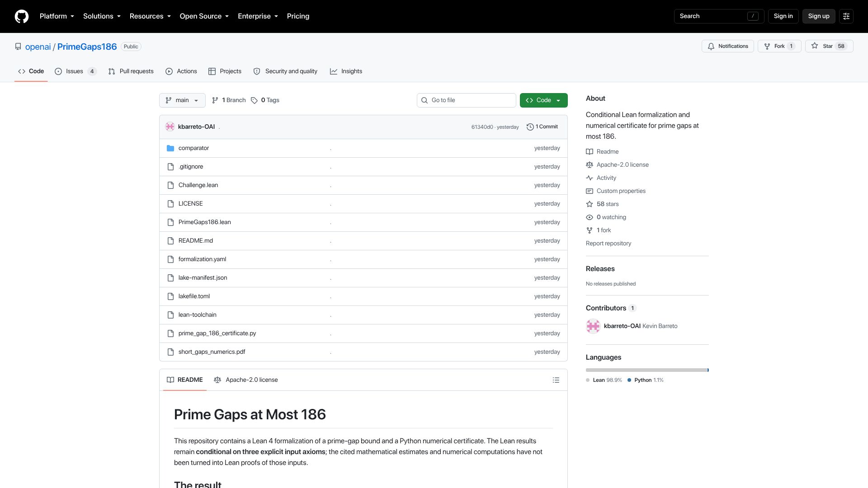This screenshot has width=868, height=488.
Task: Open the openai organization link
Action: coord(38,47)
